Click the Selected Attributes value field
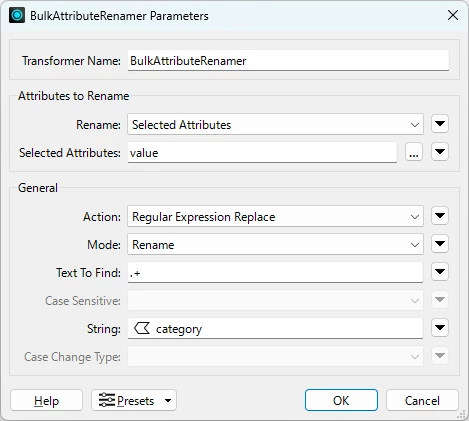Screen dimensions: 469x421 262,153
